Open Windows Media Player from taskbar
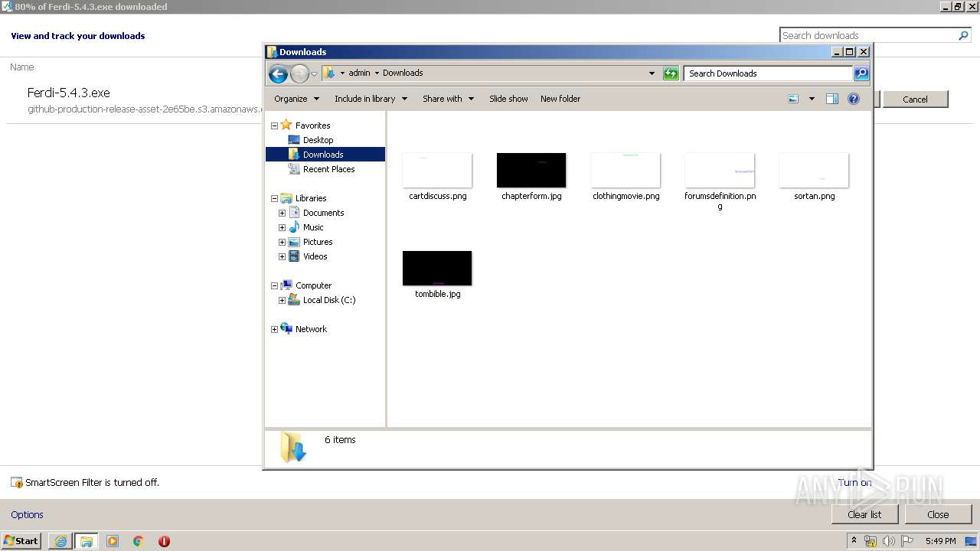 (113, 541)
